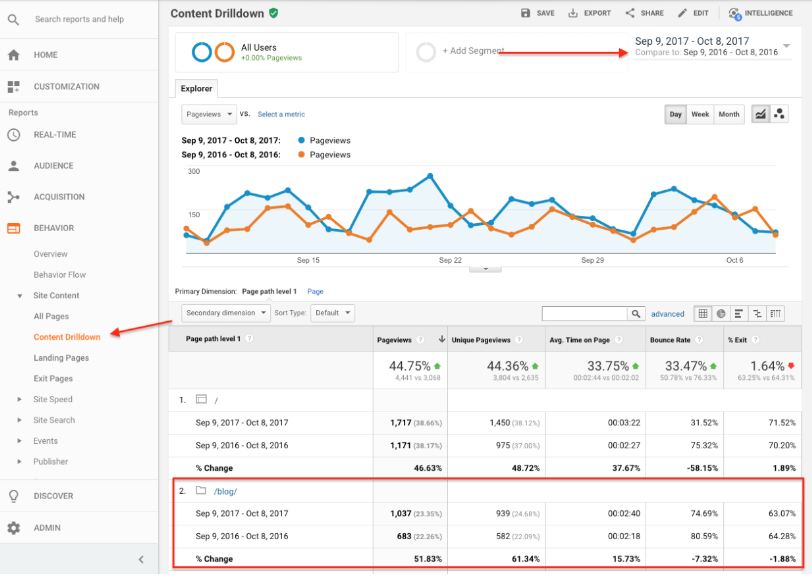Screen dimensions: 812x577
Task: Click the Select a metric link
Action: (x=281, y=114)
